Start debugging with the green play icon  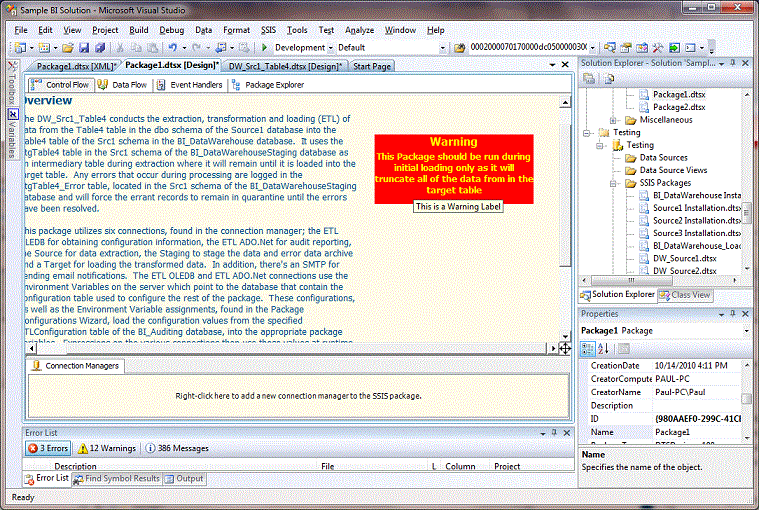pyautogui.click(x=264, y=47)
